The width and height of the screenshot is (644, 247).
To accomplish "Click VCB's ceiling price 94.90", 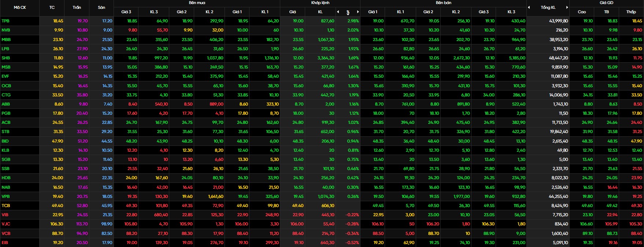I will [82, 233].
